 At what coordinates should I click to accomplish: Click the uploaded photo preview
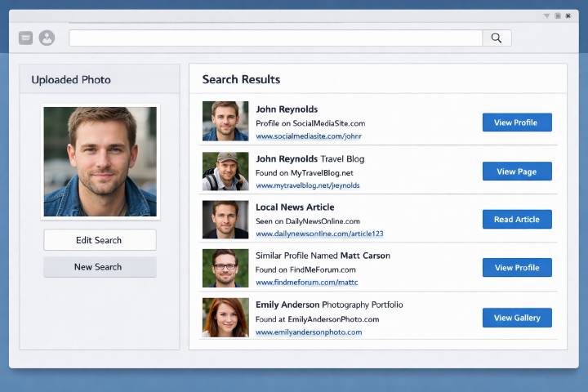(x=100, y=161)
